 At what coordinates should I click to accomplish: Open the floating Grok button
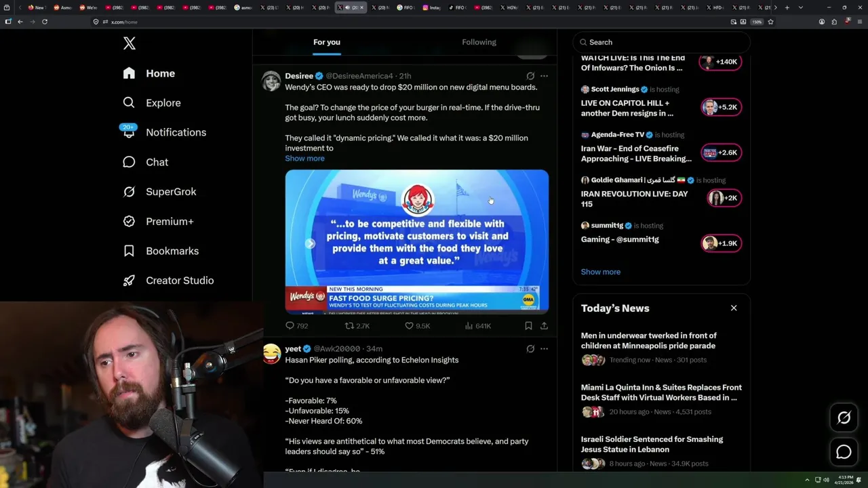pos(844,418)
